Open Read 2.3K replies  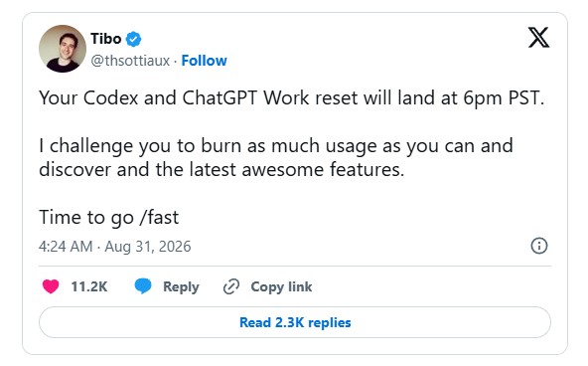(295, 322)
